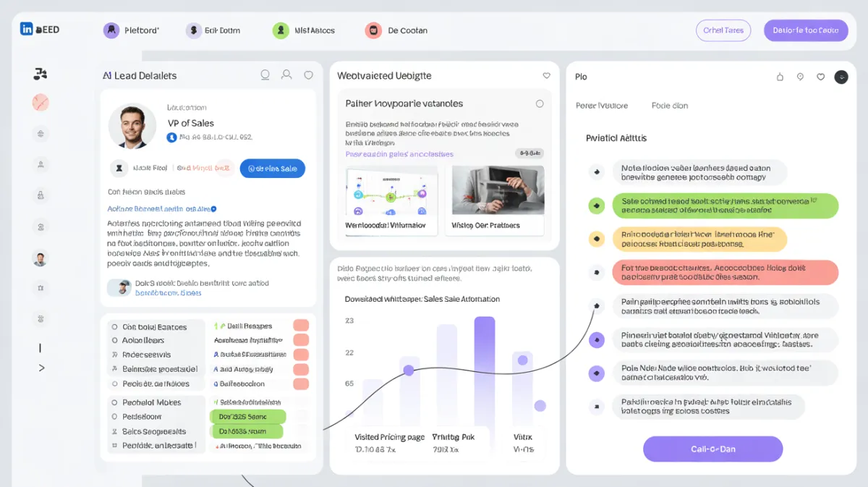Open the flow diagram thumbnail labeled Wernlcocdat
The image size is (868, 487).
392,191
